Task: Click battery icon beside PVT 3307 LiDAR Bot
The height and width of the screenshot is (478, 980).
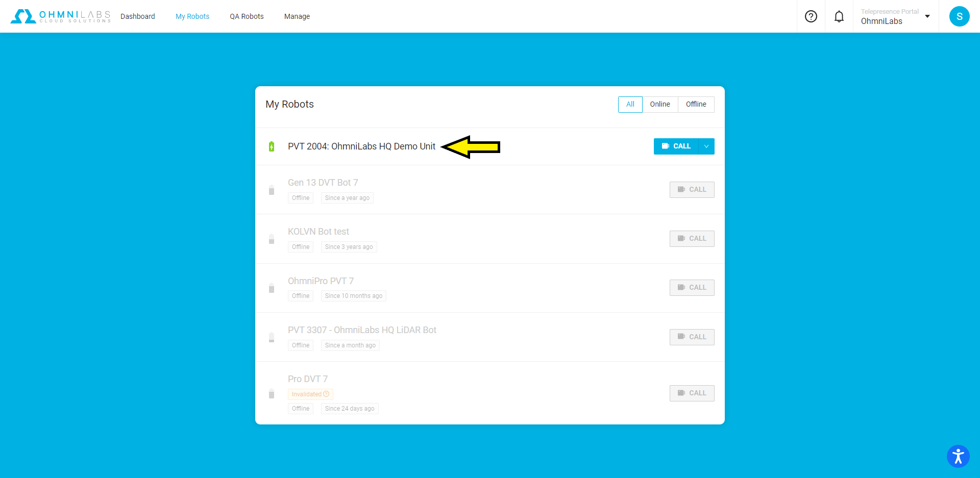Action: [272, 337]
